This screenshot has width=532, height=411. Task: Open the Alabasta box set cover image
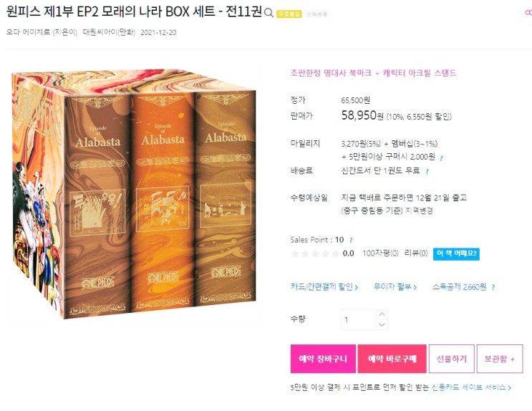click(134, 194)
